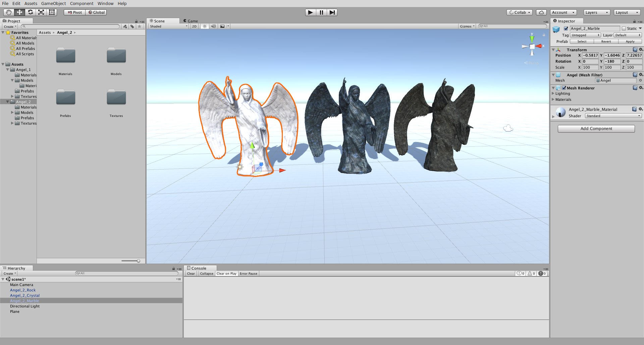Open material settings gear
This screenshot has height=345, width=644.
(641, 109)
